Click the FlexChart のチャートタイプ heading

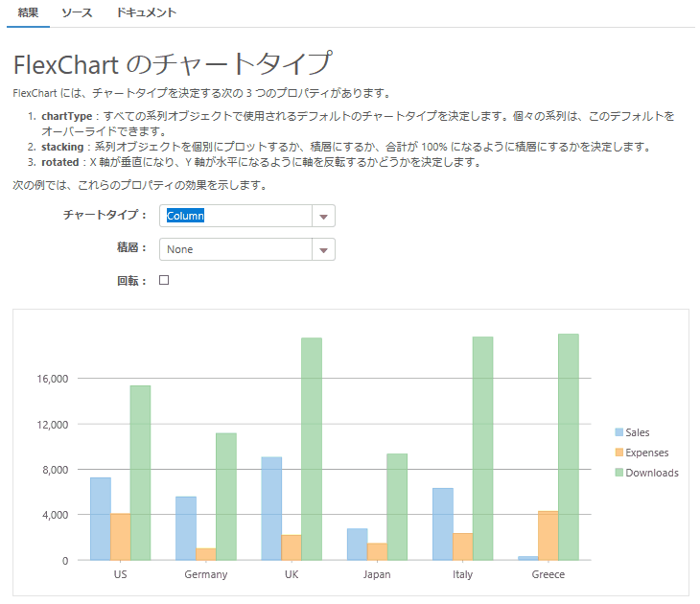pyautogui.click(x=174, y=64)
